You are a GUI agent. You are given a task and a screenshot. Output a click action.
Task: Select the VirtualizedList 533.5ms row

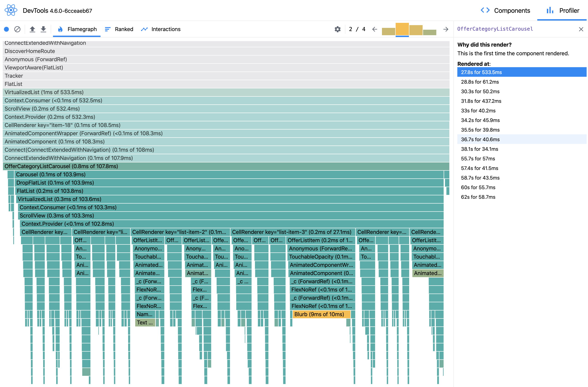pyautogui.click(x=226, y=92)
